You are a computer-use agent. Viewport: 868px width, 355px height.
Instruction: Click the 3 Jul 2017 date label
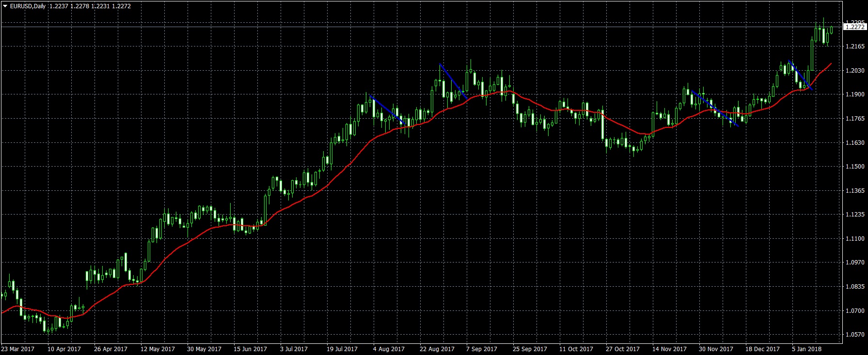tap(294, 349)
